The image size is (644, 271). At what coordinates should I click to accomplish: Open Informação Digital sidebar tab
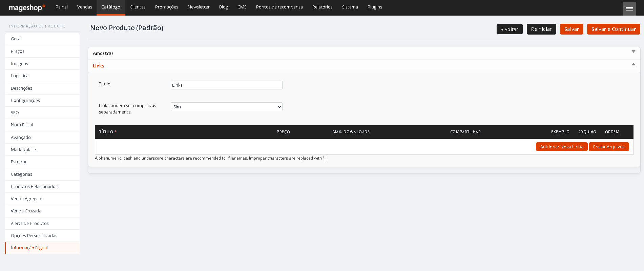pos(42,248)
